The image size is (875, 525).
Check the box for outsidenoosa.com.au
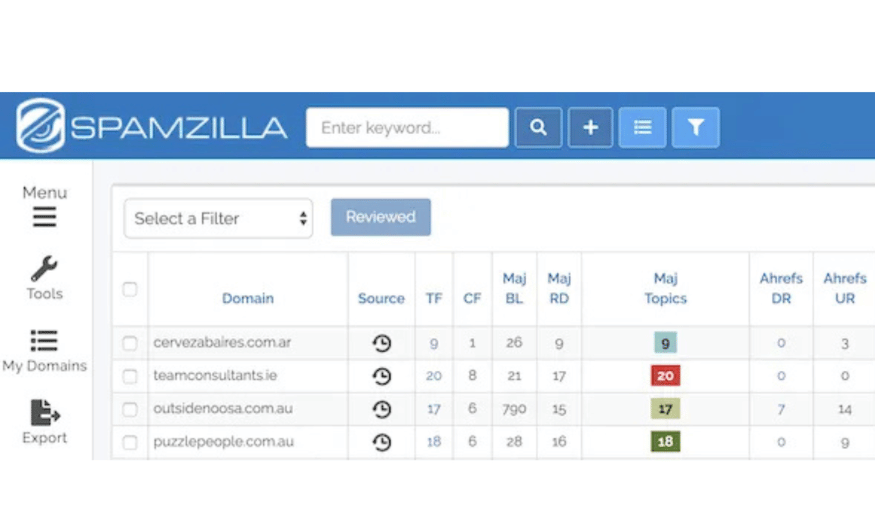(129, 410)
